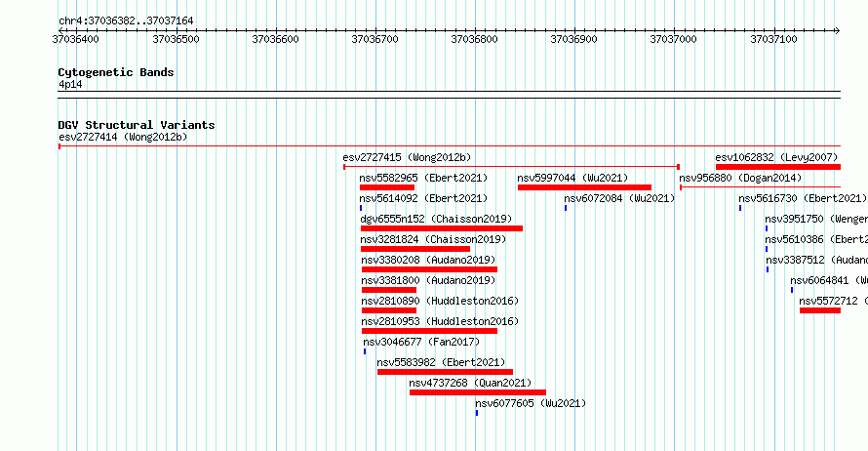Screen dimensions: 868x451
Task: Click the blue marker under nsv6064841
Action: [792, 290]
